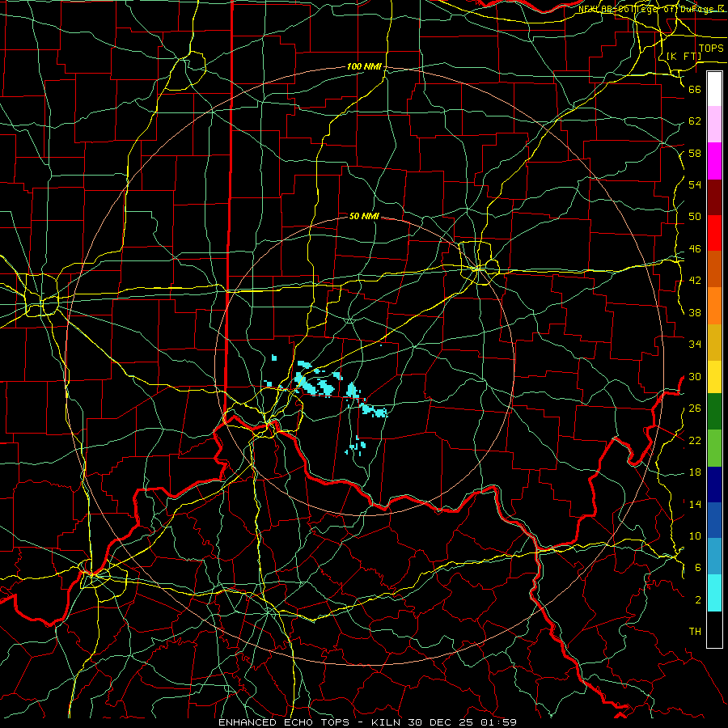This screenshot has height=728, width=728.
Task: Click the "TH" threshold label
Action: pyautogui.click(x=695, y=632)
